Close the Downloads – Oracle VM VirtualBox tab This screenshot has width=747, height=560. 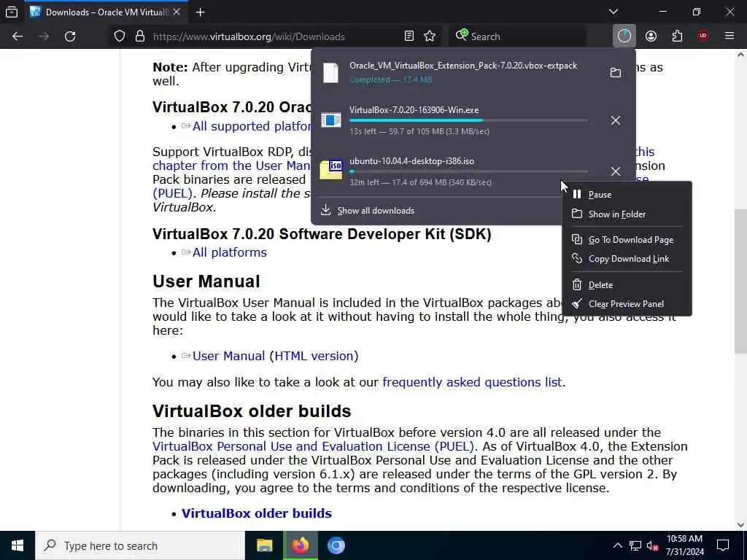pos(177,12)
